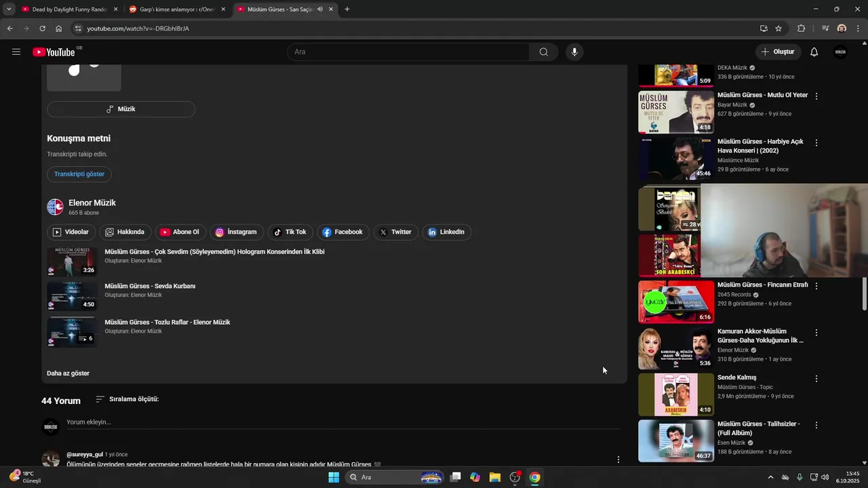The width and height of the screenshot is (868, 488).
Task: Open Kamuran Akkor video options menu
Action: click(816, 333)
